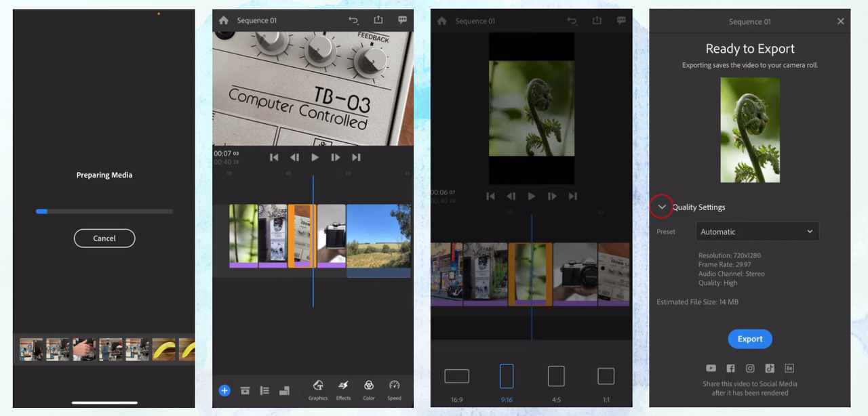Open feedback chat icon in aspect ratio screen
Viewport: 868px width, 416px height.
click(x=621, y=21)
